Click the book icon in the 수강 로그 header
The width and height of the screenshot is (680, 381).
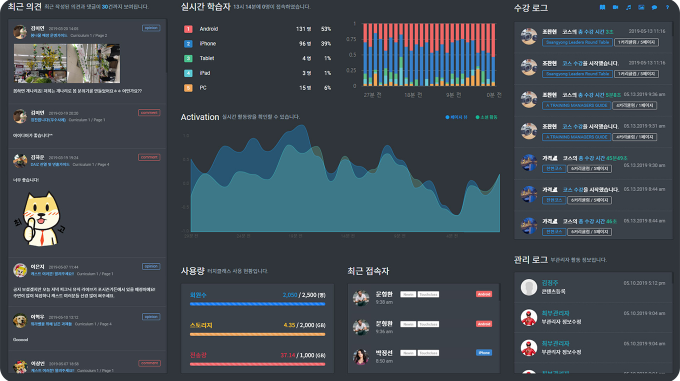pos(602,7)
